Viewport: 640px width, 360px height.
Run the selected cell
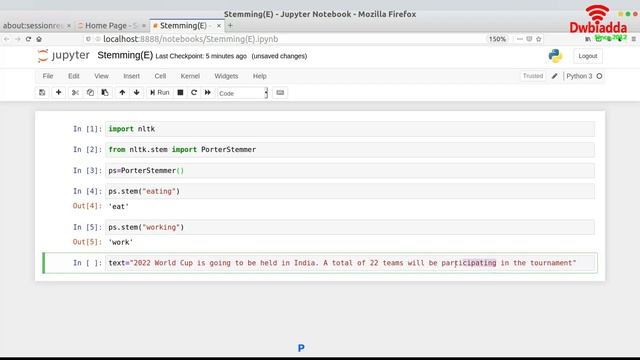(160, 93)
